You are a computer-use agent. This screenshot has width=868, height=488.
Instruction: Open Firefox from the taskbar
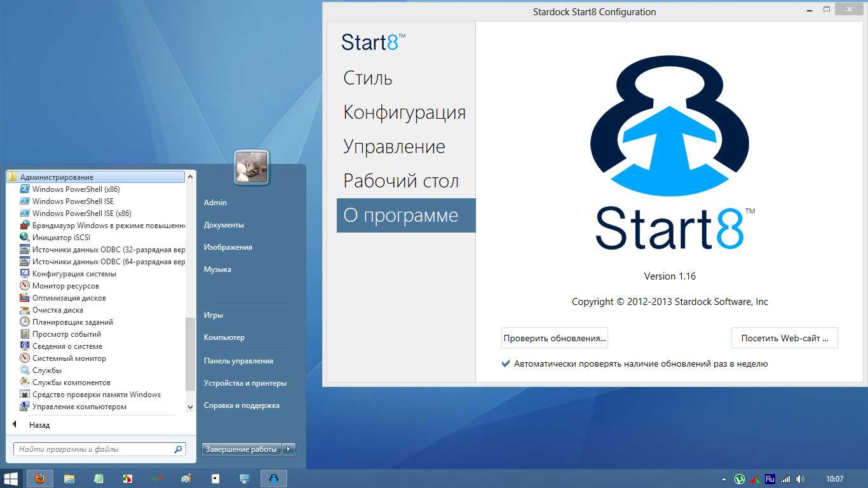click(x=40, y=478)
